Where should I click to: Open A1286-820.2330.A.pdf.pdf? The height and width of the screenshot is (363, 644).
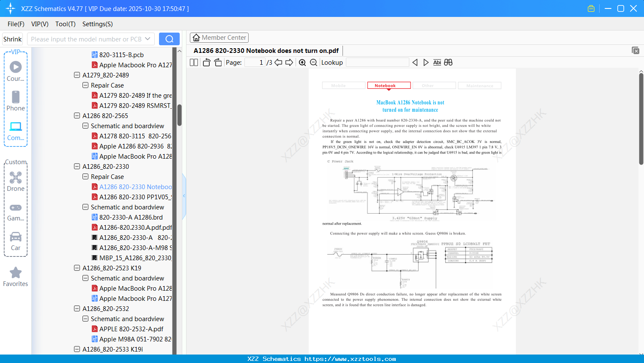[x=135, y=227]
